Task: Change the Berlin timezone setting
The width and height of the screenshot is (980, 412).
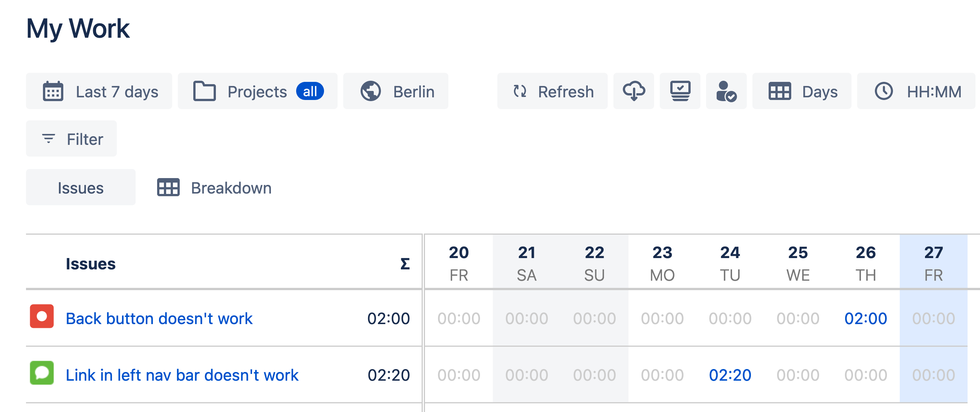Action: (396, 91)
